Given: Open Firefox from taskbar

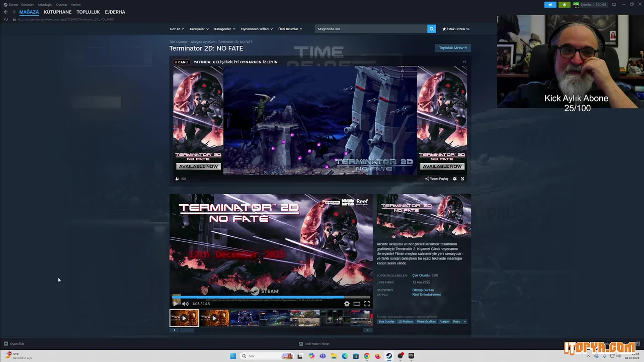Looking at the screenshot, I should 378,356.
